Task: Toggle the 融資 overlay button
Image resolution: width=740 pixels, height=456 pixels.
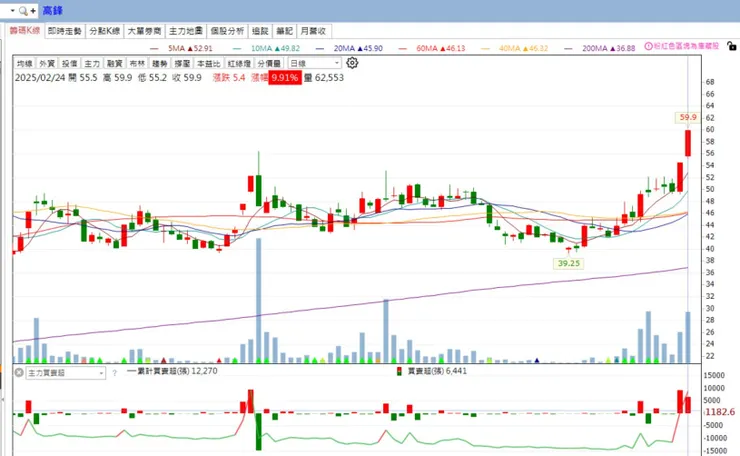Action: [115, 63]
